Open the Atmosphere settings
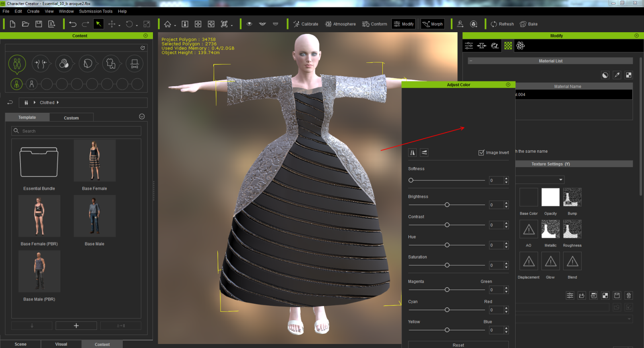 340,24
